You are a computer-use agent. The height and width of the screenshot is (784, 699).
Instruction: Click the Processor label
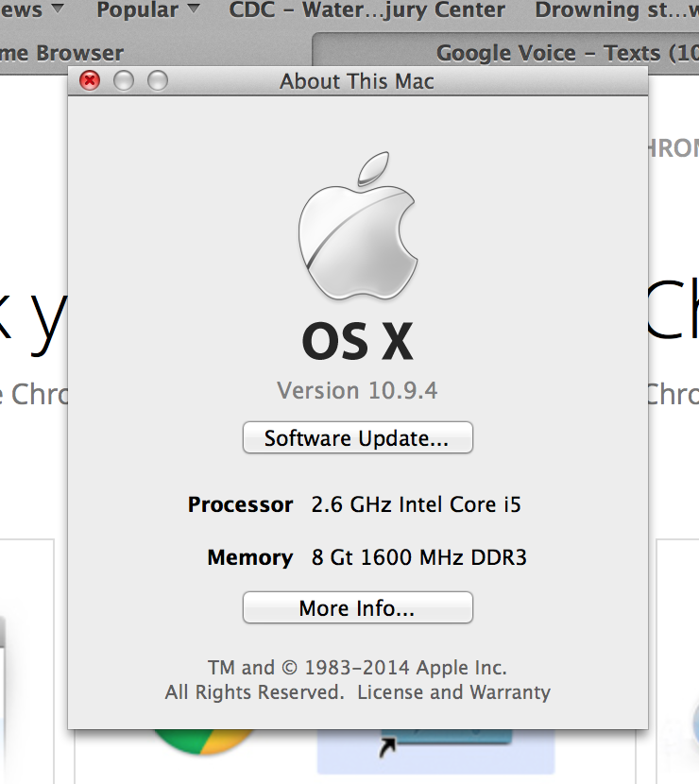240,504
